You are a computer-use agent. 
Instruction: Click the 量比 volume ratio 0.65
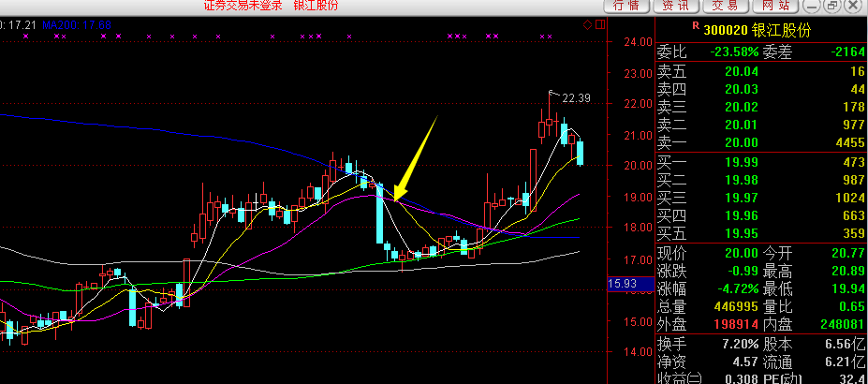click(x=852, y=307)
